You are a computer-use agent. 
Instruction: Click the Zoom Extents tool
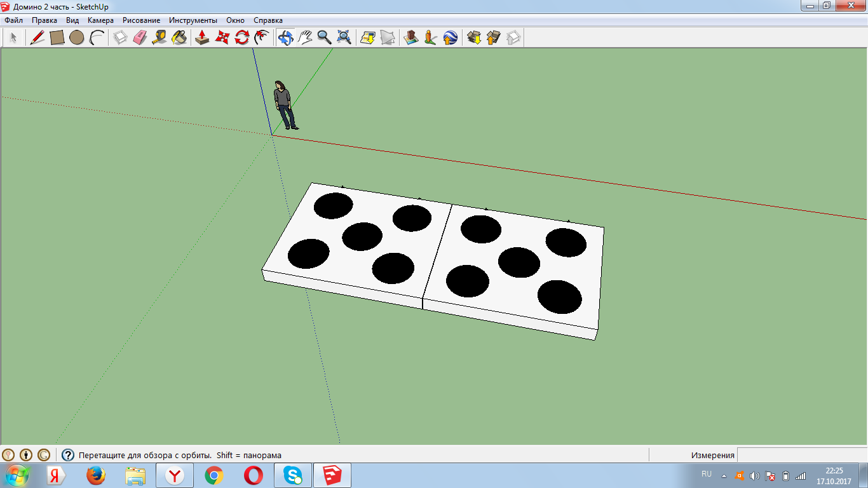click(344, 38)
